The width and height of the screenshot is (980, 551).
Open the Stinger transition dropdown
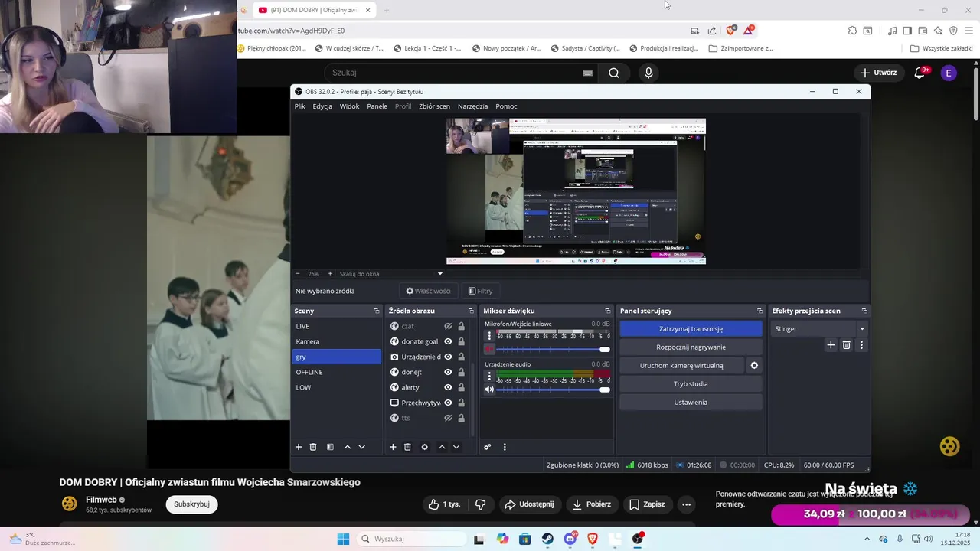pos(819,329)
